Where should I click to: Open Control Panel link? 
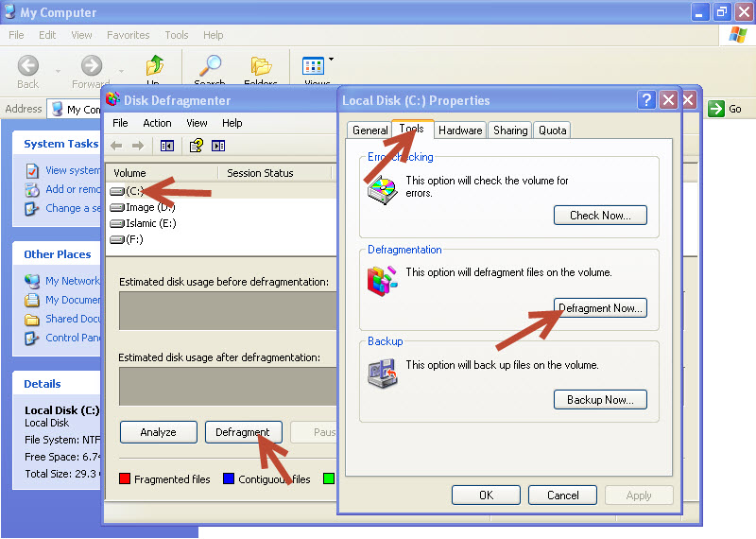coord(73,338)
